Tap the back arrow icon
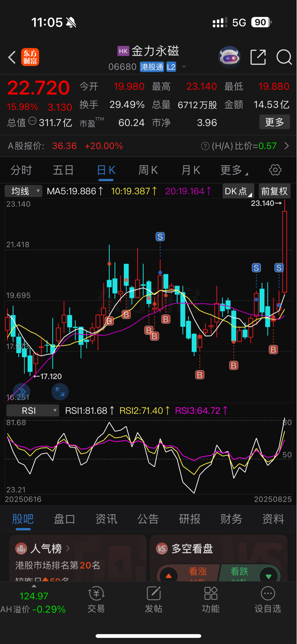This screenshot has width=297, height=644. tap(12, 57)
